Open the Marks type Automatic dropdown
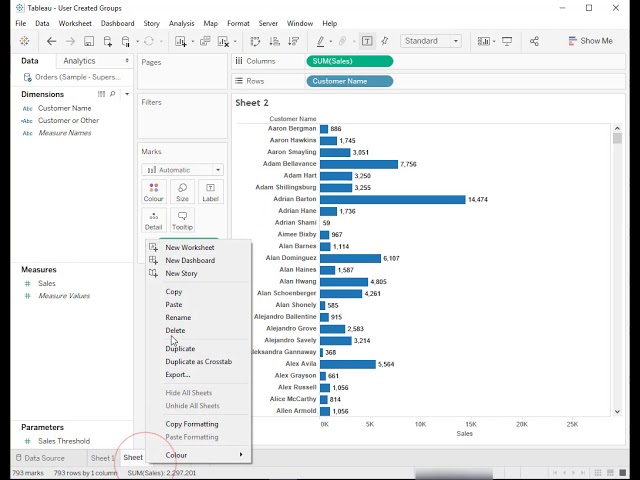Screen dimensions: 640x480 click(x=182, y=170)
